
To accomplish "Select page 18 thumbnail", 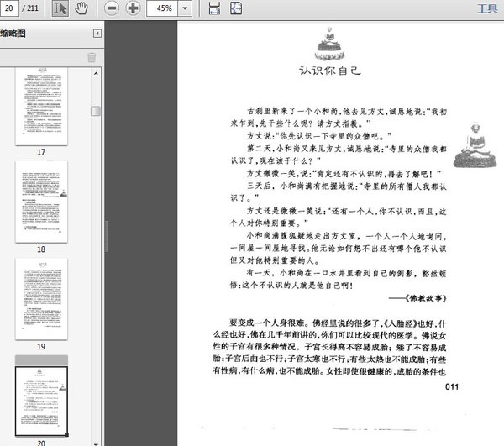I will pos(41,202).
